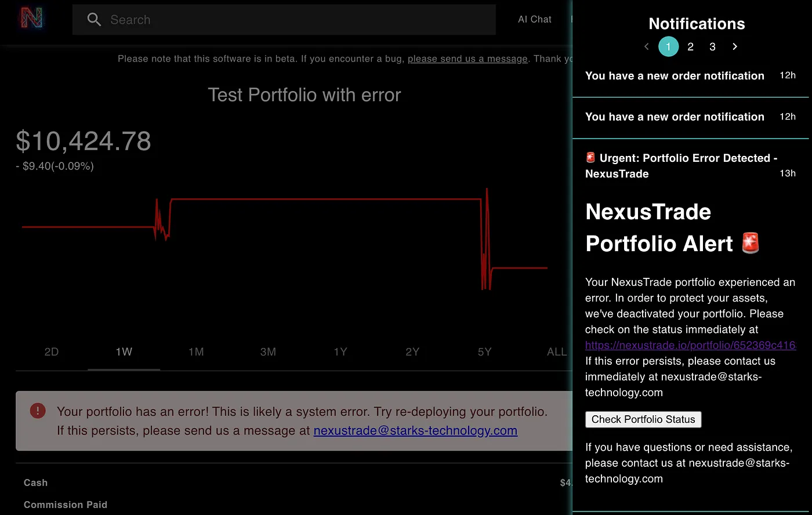Switch chart range to 1M
The image size is (812, 515).
tap(196, 352)
